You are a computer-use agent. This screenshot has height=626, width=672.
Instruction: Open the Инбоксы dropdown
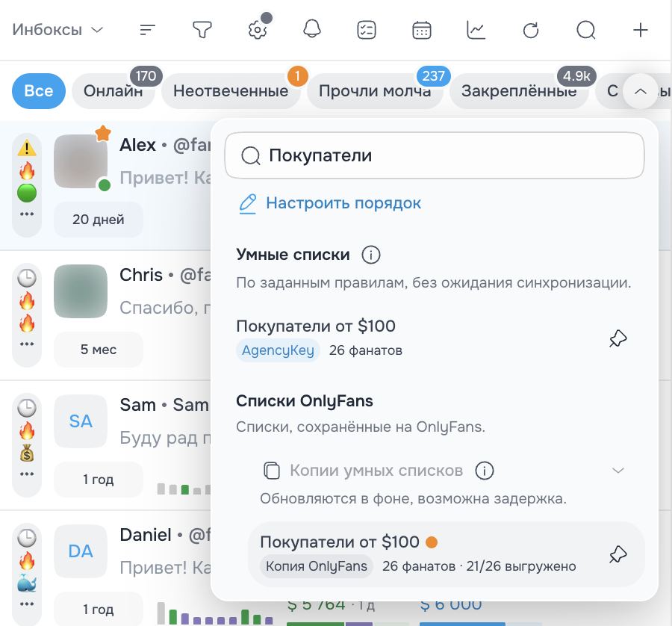pos(57,30)
